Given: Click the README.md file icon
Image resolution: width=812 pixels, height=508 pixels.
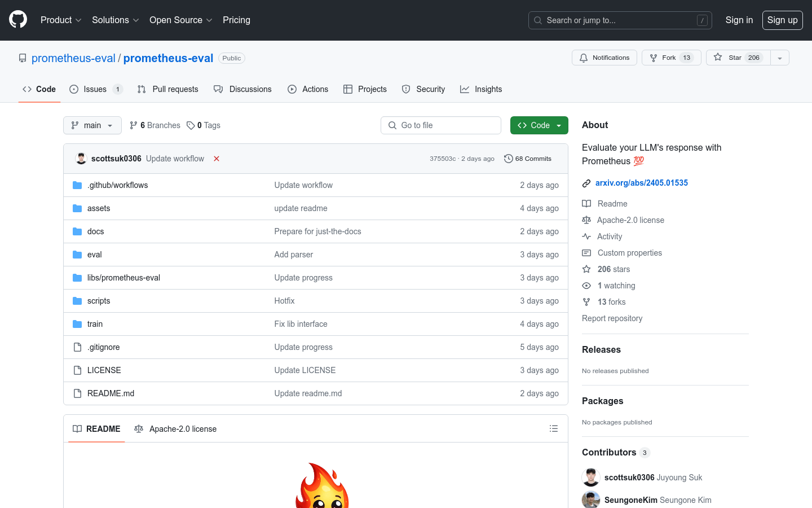Looking at the screenshot, I should click(x=77, y=393).
